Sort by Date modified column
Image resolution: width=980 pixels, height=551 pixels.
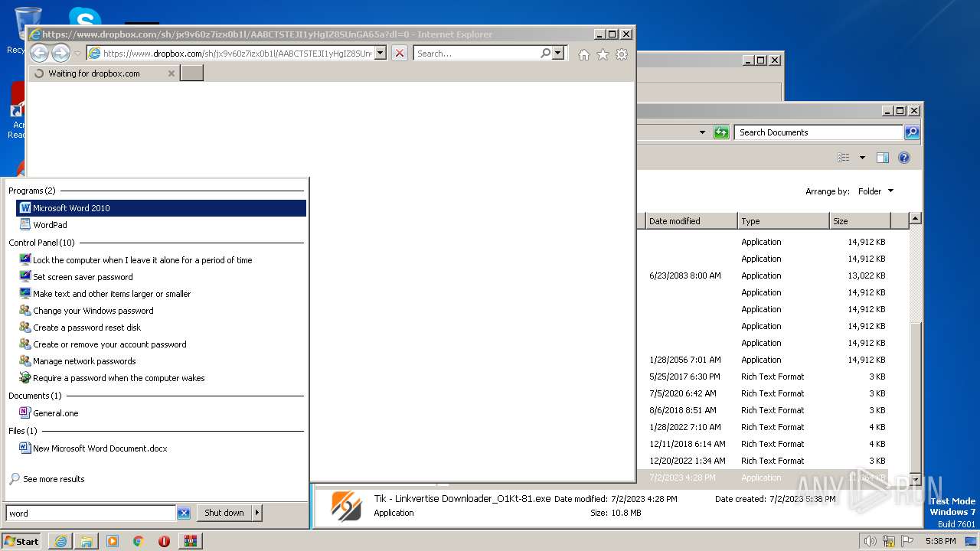pos(691,221)
